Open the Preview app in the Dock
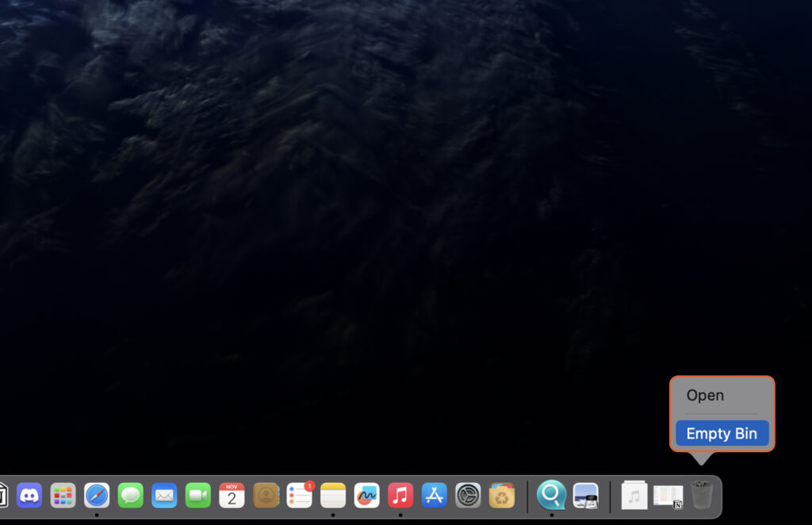 (x=585, y=496)
